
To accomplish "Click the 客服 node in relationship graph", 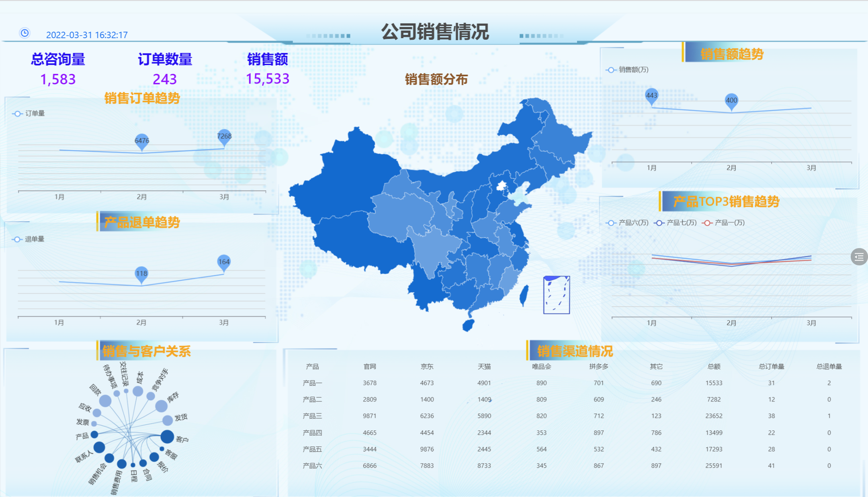I will point(162,449).
